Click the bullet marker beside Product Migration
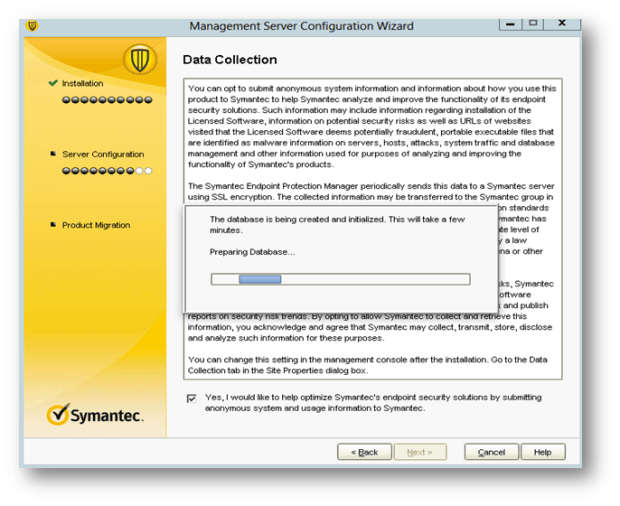Viewport: 620px width, 506px height. pos(52,225)
